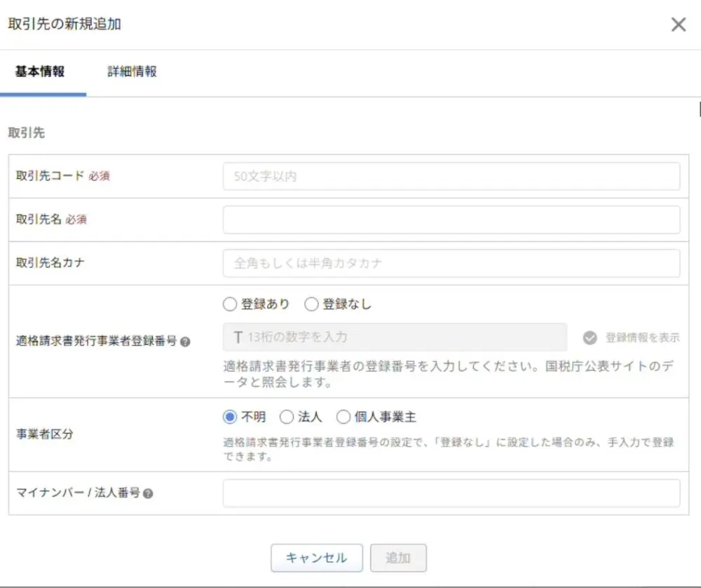Focus the マイナンバー / 法人番号 input field

[x=451, y=493]
